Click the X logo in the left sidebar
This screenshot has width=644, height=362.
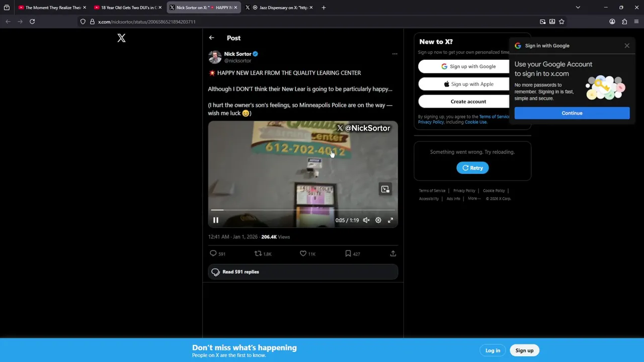pyautogui.click(x=121, y=38)
